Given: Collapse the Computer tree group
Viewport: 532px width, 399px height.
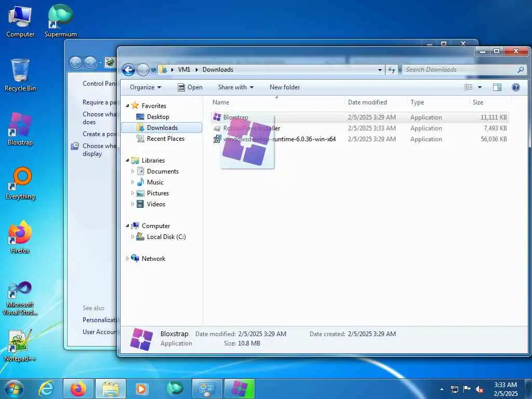Looking at the screenshot, I should click(x=128, y=226).
